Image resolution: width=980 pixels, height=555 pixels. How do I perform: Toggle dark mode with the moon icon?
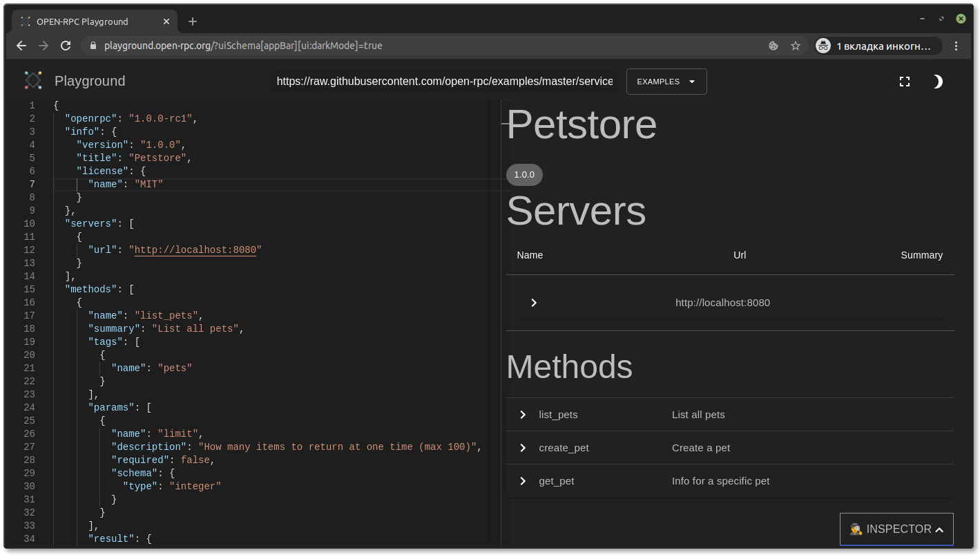[x=937, y=81]
